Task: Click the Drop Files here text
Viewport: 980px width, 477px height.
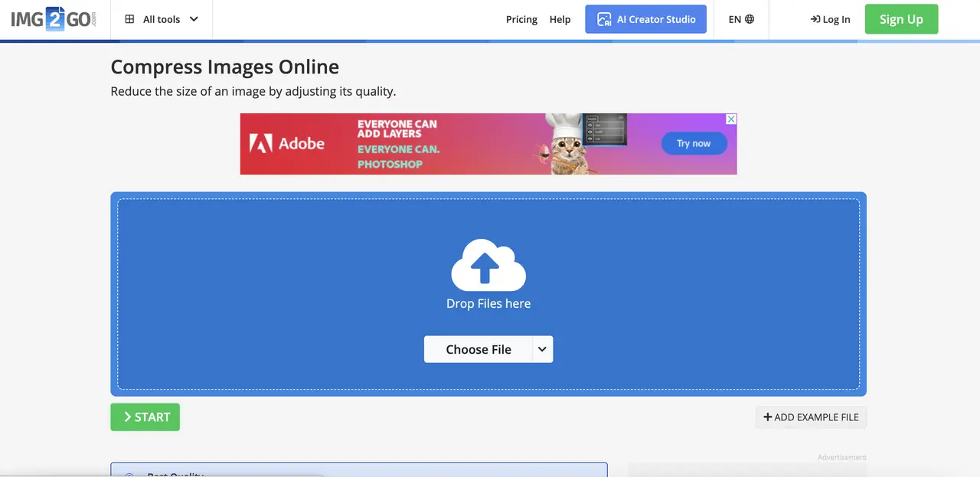Action: (488, 303)
